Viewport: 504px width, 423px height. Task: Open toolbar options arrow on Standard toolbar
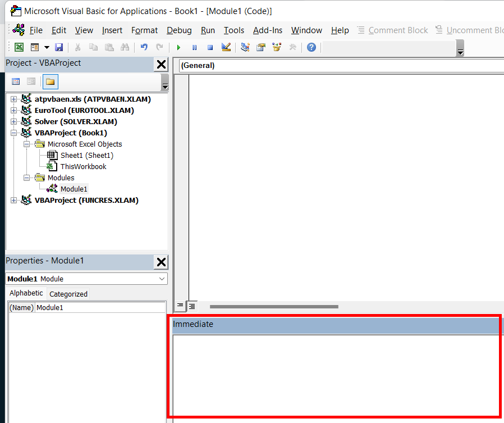(460, 48)
